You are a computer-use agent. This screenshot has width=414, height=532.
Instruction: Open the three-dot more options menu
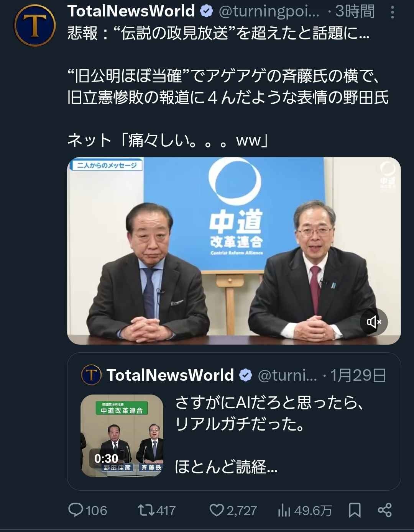(392, 12)
